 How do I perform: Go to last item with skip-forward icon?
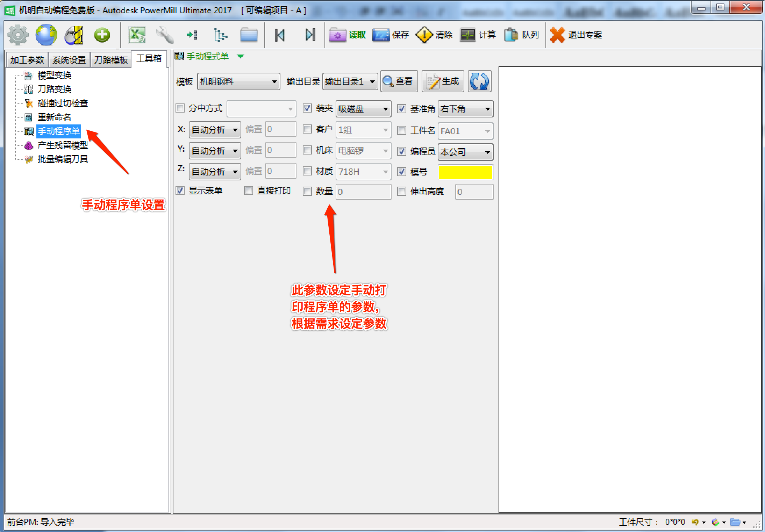[x=310, y=35]
